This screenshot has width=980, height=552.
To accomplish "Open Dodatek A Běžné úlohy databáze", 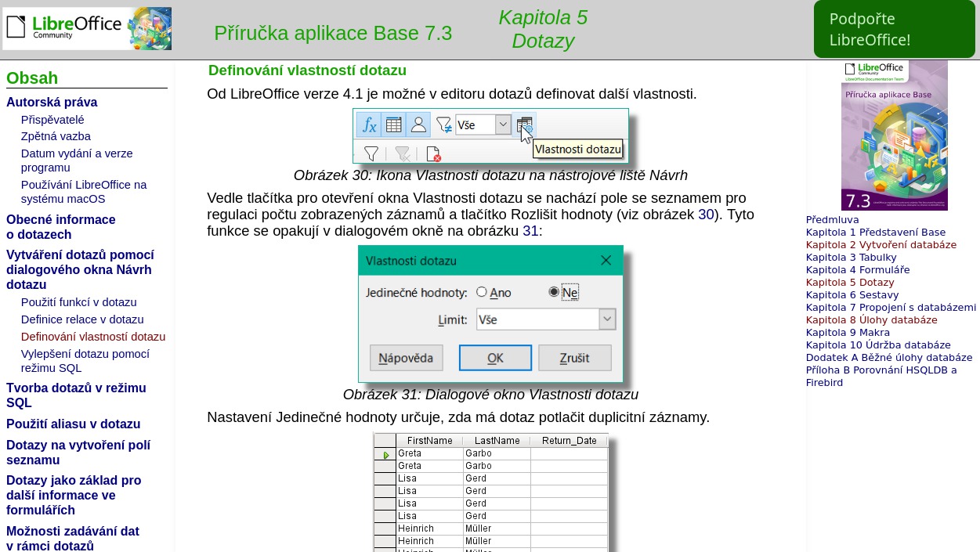I will (x=889, y=358).
